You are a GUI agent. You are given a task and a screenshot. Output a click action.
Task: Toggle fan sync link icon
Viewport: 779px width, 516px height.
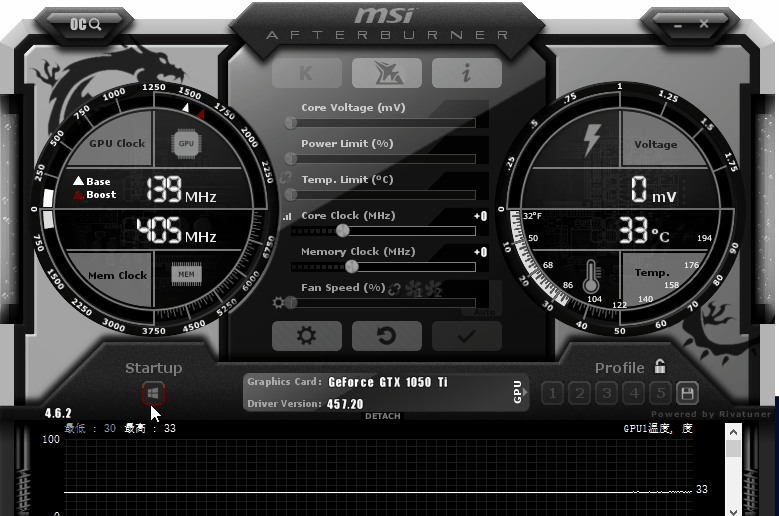(x=394, y=290)
